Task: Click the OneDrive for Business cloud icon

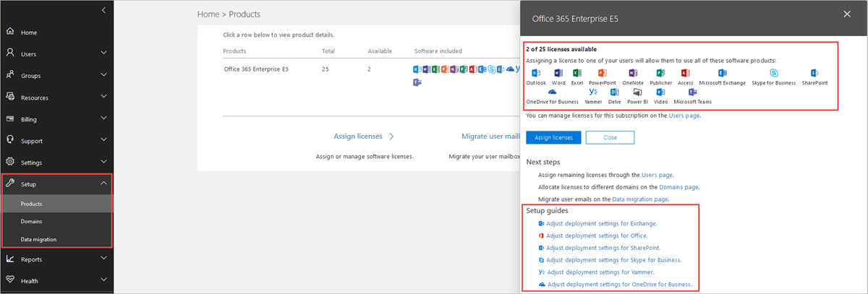Action: [552, 92]
